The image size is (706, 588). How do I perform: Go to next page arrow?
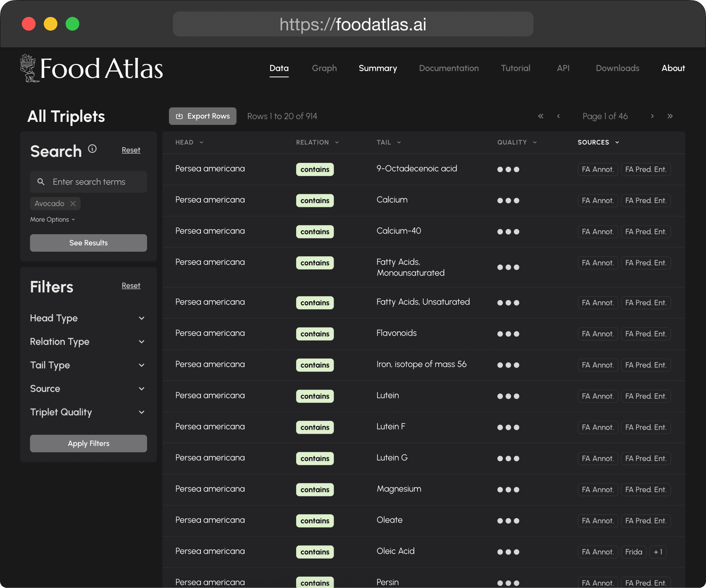[652, 116]
